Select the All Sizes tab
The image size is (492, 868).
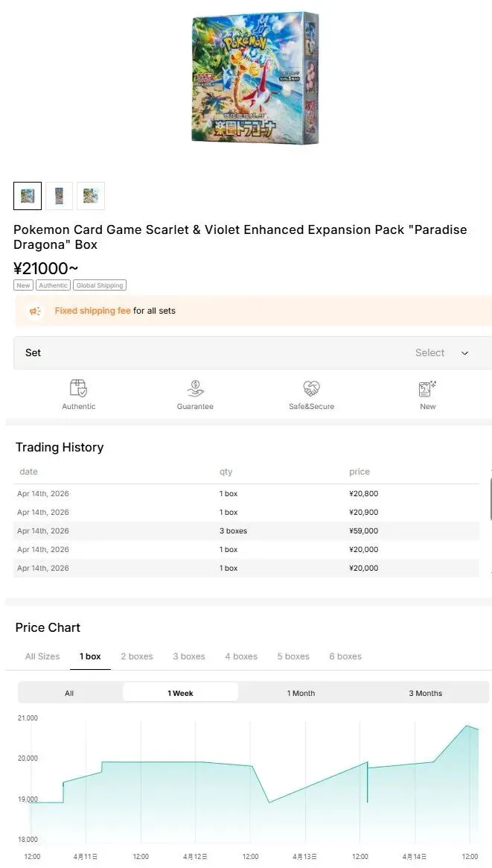pos(42,656)
